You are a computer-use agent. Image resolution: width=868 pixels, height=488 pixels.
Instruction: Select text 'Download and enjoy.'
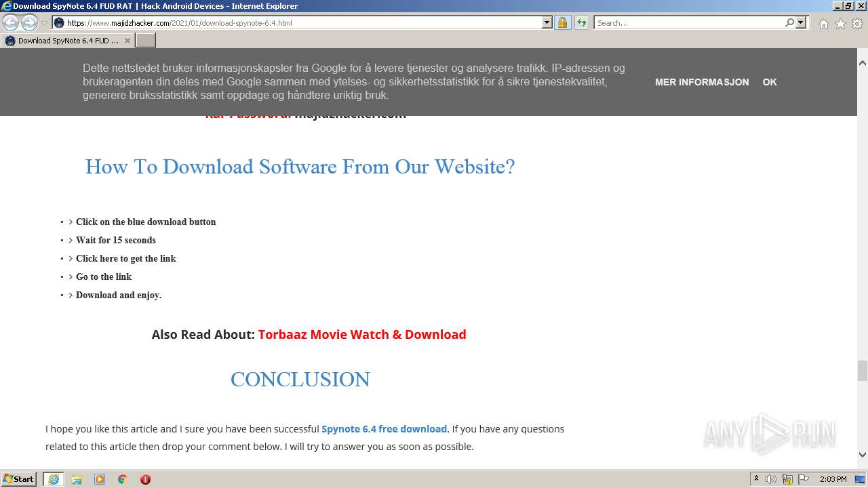pos(119,295)
